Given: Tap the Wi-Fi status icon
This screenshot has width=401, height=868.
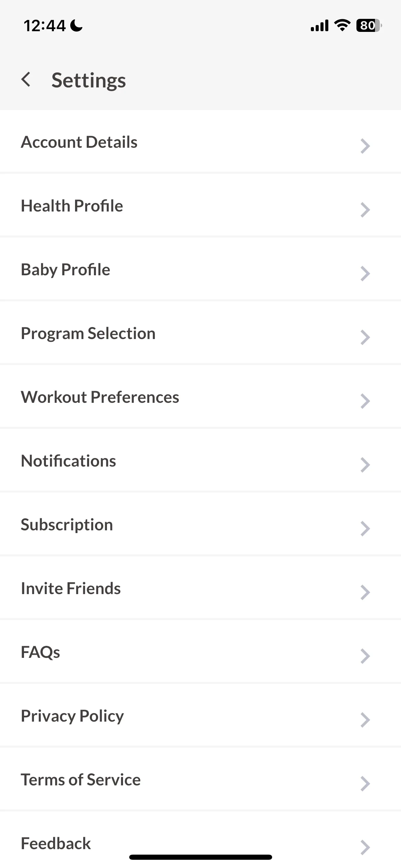Looking at the screenshot, I should click(x=342, y=25).
